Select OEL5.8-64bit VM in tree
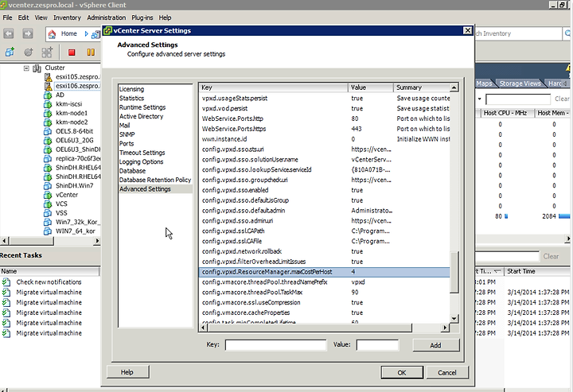This screenshot has width=573, height=392. click(74, 131)
